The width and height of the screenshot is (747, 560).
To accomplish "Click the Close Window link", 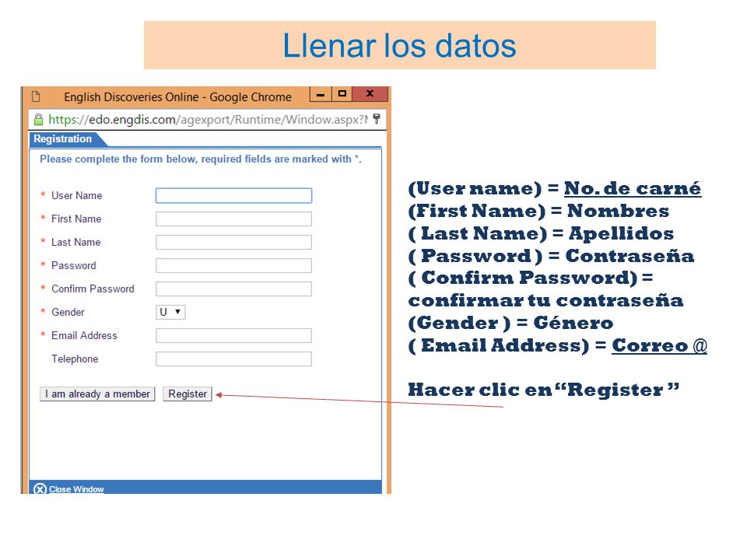I will coord(76,489).
